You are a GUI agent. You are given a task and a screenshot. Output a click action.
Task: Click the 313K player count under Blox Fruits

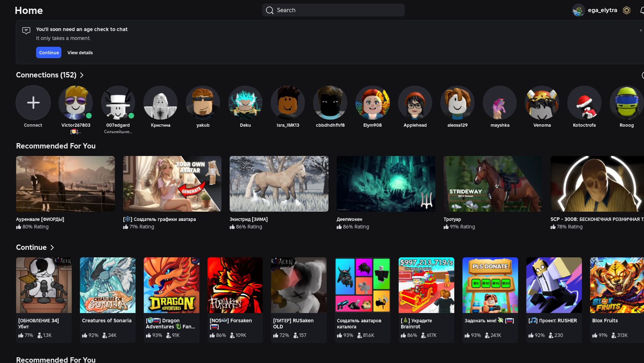622,336
